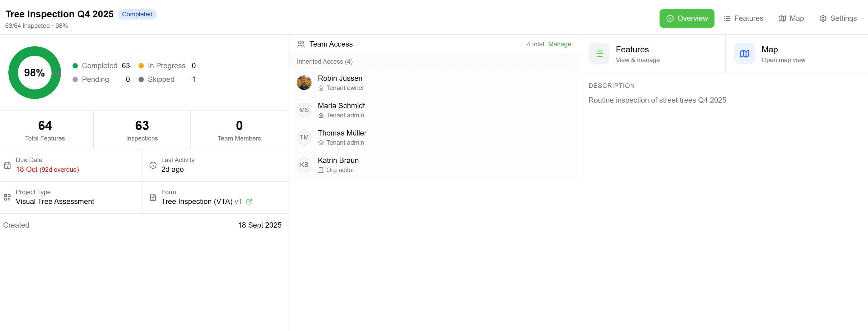Click the Due Date calendar icon

7,165
